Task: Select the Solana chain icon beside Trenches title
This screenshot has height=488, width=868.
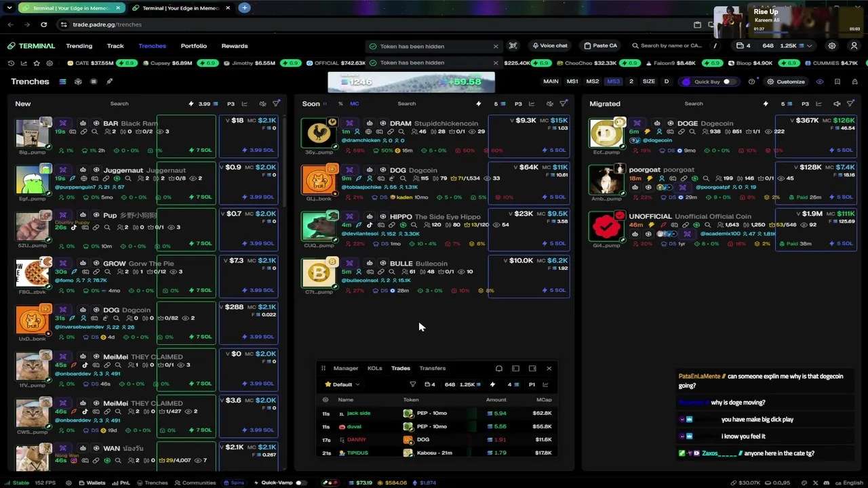Action: [62, 82]
